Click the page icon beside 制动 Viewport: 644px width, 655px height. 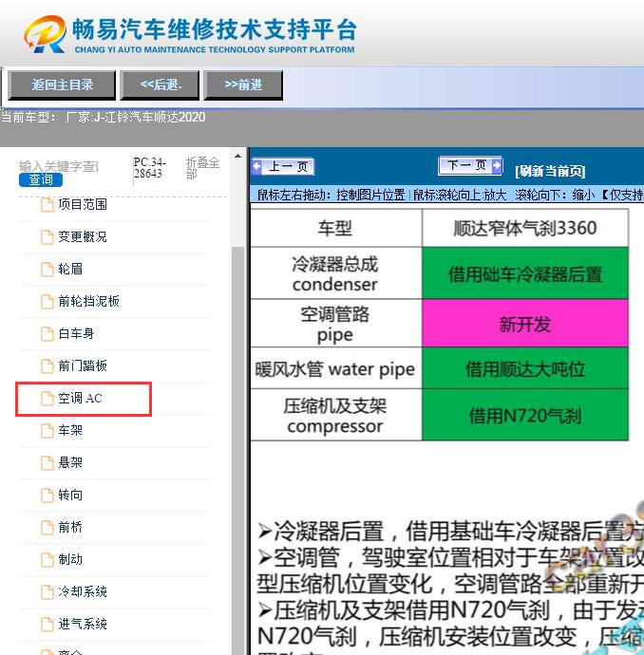click(47, 560)
